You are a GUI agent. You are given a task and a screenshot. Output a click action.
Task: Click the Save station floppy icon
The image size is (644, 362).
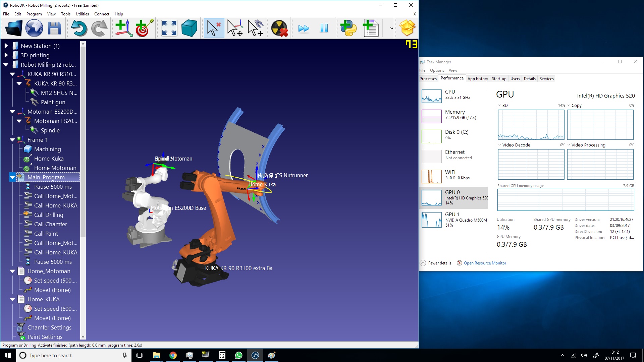[54, 28]
